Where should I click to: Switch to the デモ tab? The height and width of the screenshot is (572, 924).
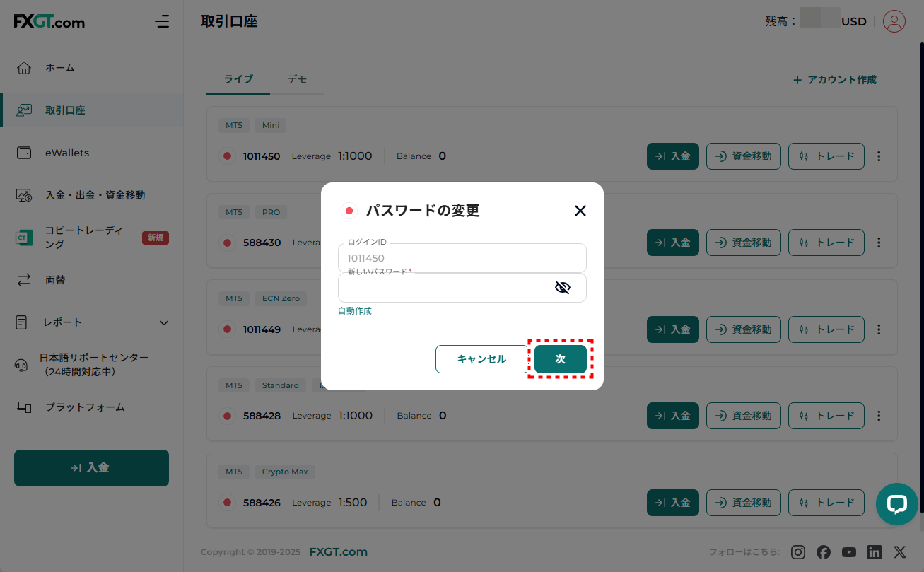click(297, 79)
